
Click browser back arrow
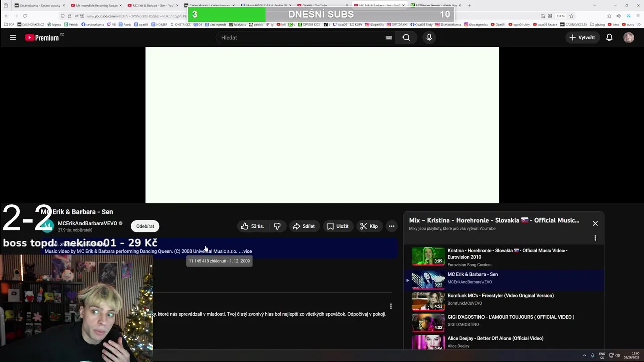[7, 16]
